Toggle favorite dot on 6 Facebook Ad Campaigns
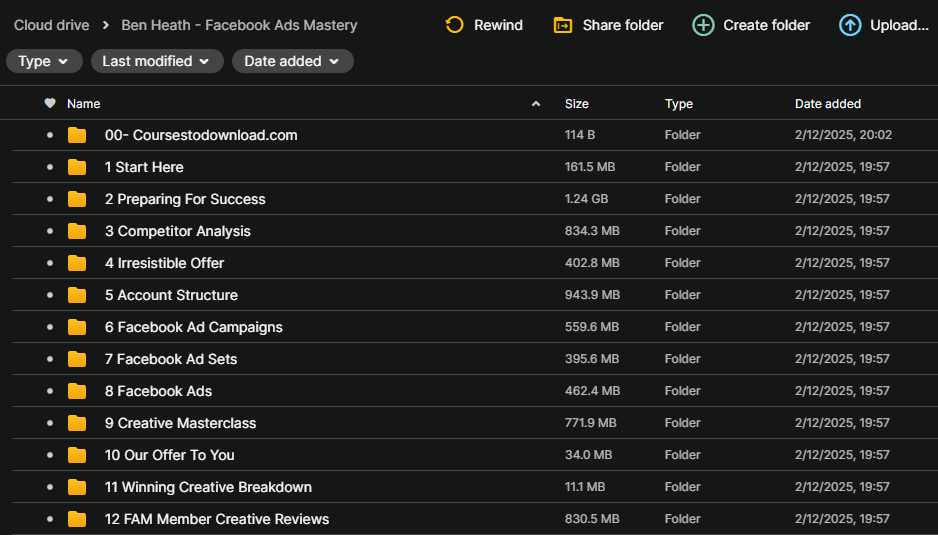This screenshot has width=938, height=535. (50, 327)
